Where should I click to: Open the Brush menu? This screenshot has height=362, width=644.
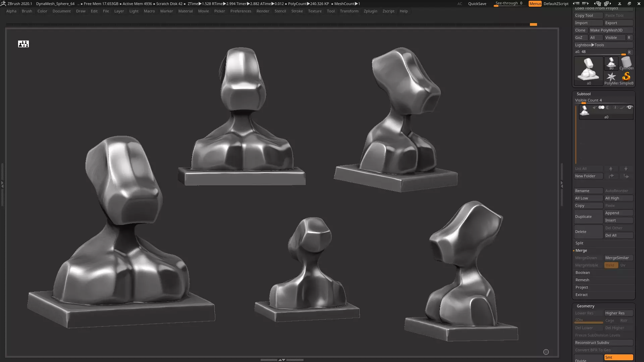pos(27,11)
